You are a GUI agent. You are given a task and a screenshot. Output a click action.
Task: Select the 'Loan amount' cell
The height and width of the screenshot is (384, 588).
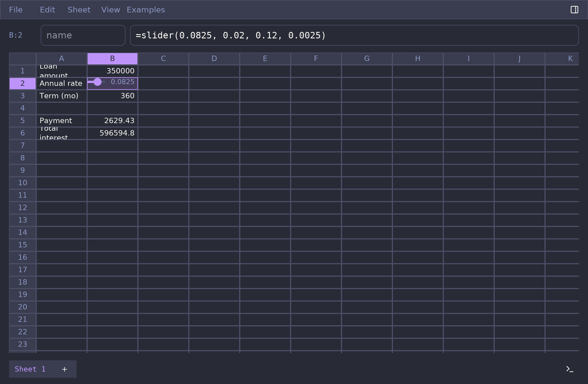pyautogui.click(x=62, y=71)
